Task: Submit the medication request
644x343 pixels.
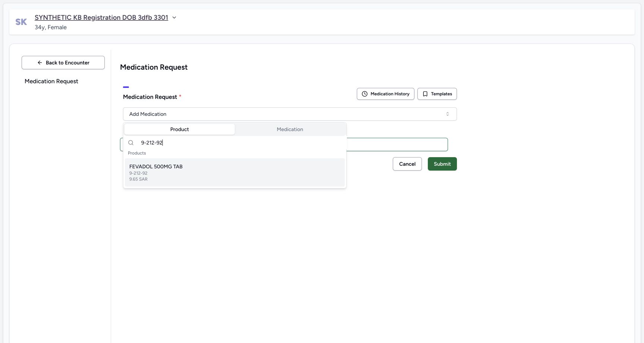Action: (442, 164)
